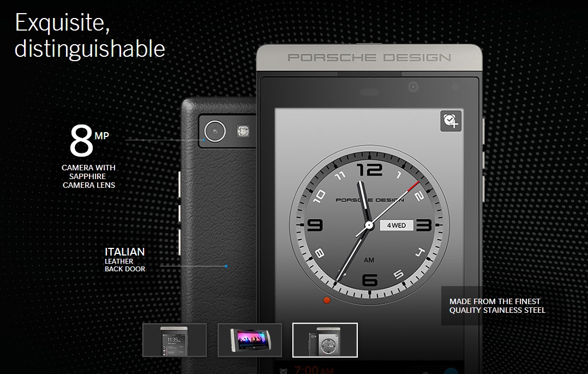Image resolution: width=588 pixels, height=374 pixels.
Task: Click the "ITALIAN LEATHER BACK DOOR" label
Action: 125,259
